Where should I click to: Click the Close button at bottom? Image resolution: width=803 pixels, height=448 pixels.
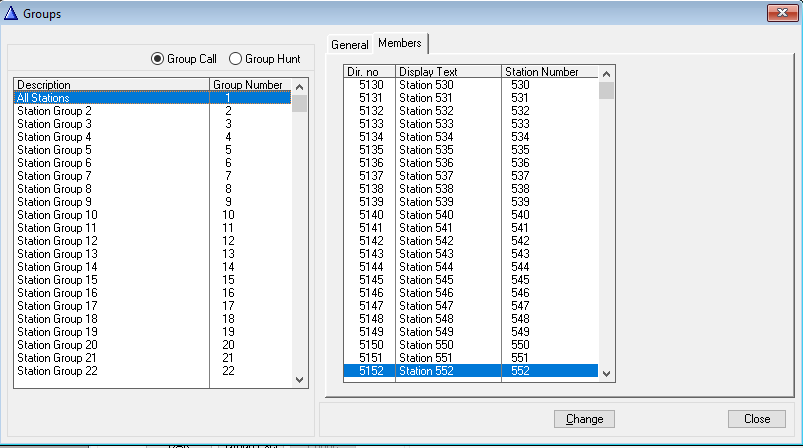[x=757, y=419]
